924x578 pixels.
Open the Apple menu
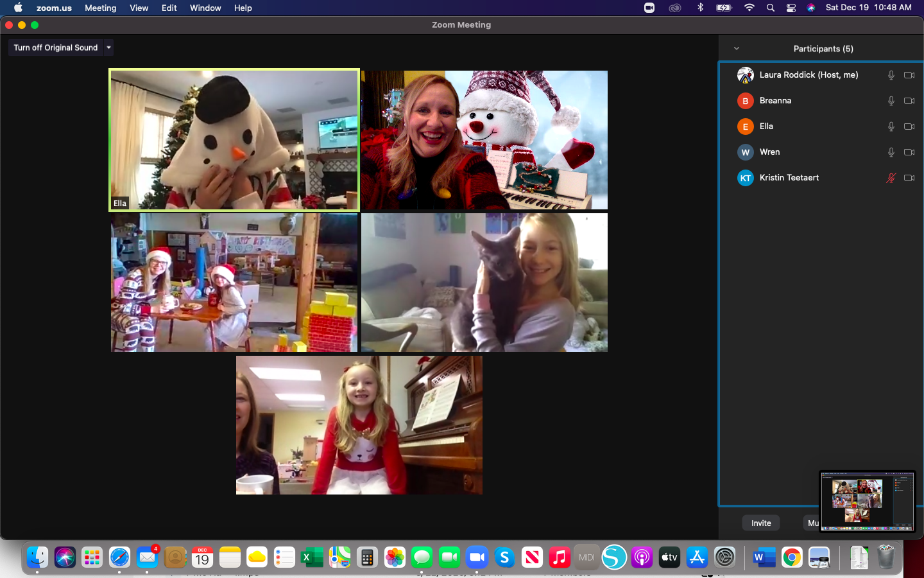point(18,8)
